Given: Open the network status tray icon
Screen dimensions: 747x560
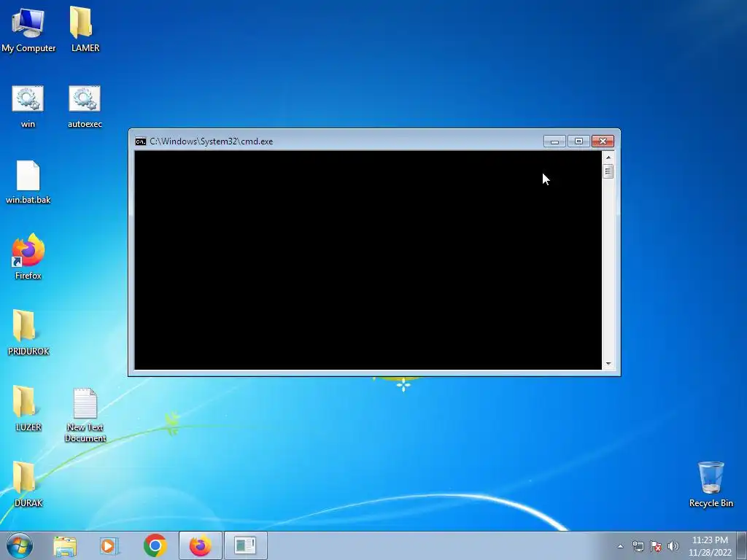Looking at the screenshot, I should pos(638,546).
